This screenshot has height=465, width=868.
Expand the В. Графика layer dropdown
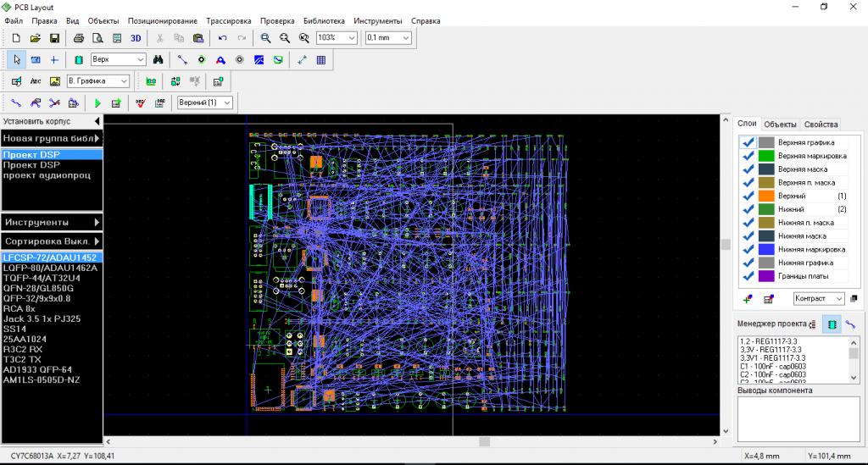point(124,81)
